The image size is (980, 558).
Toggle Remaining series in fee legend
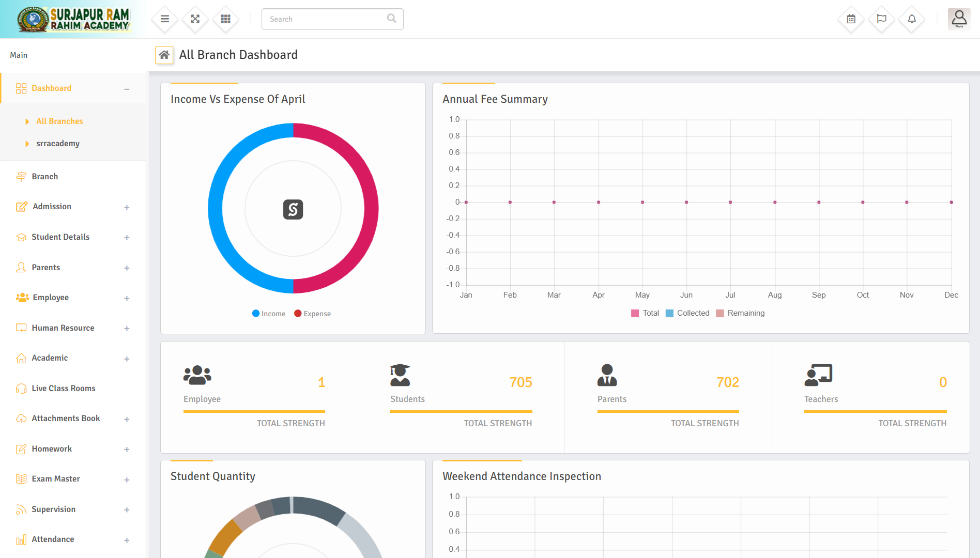point(740,313)
